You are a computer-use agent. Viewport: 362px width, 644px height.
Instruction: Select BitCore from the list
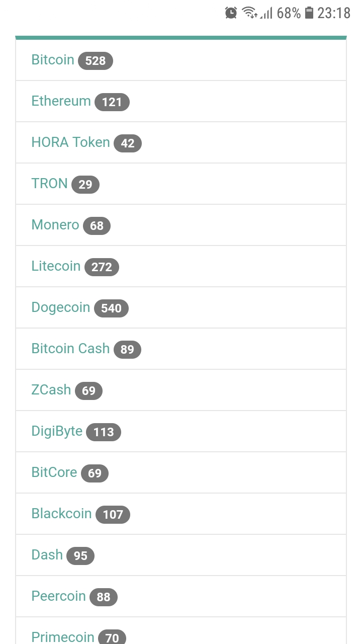click(54, 472)
